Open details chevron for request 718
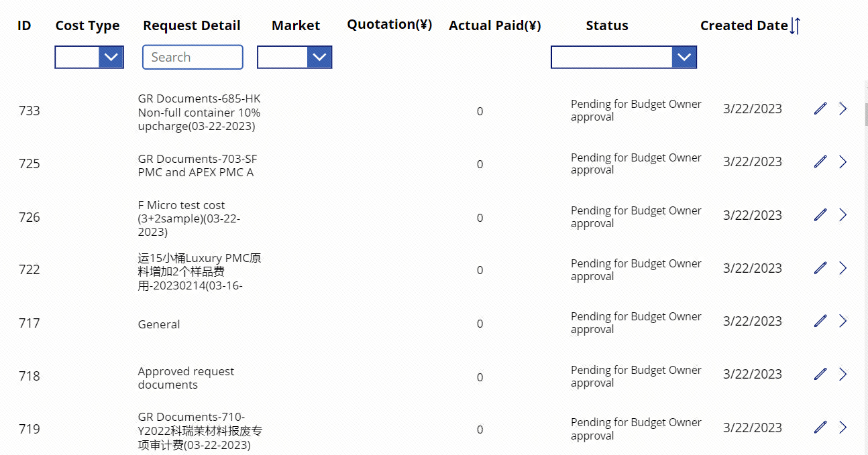This screenshot has width=868, height=455. pos(843,374)
